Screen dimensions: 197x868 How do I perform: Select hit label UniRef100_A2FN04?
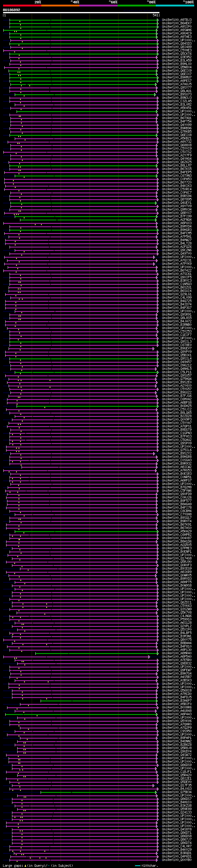click(x=177, y=220)
